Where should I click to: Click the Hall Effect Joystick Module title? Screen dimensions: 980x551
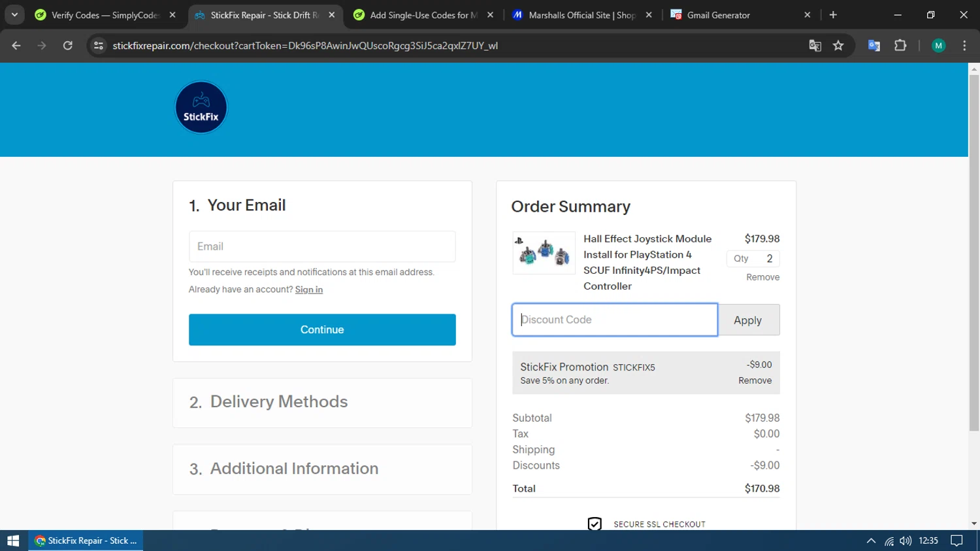click(647, 262)
